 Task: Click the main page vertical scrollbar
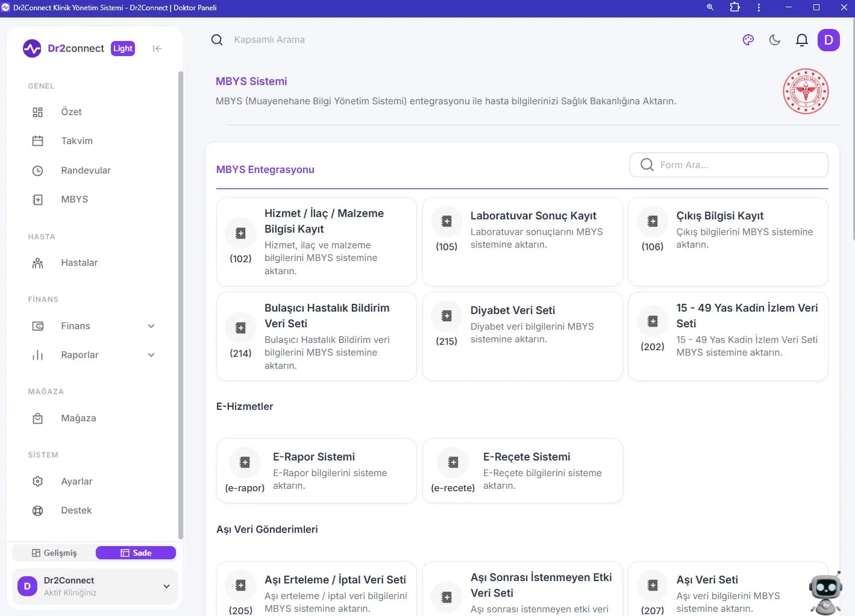tap(853, 129)
